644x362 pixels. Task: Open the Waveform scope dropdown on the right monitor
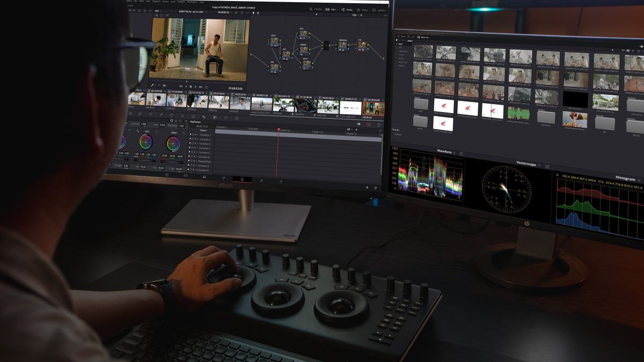click(454, 152)
